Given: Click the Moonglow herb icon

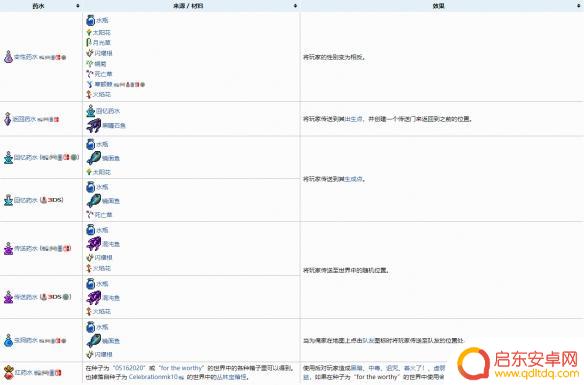Looking at the screenshot, I should coord(89,42).
